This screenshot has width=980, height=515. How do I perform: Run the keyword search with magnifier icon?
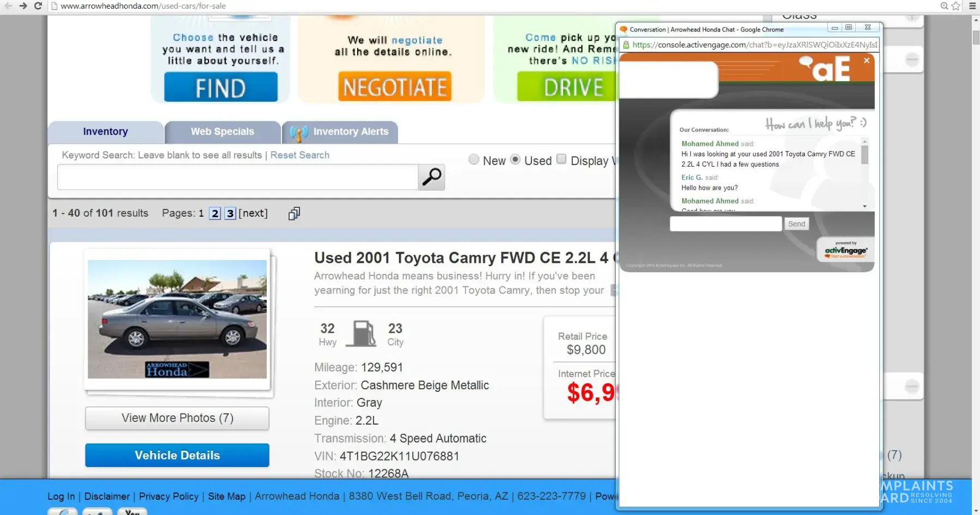tap(432, 177)
